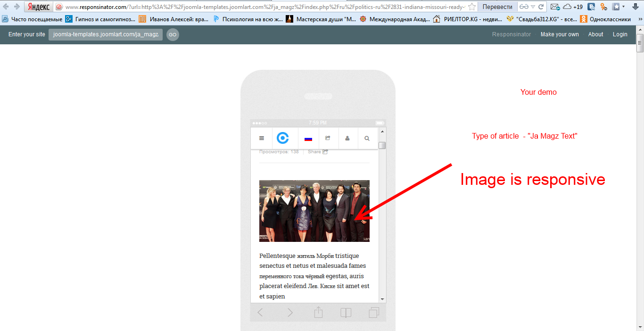Click the share icon in phone header
644x331 pixels.
pos(328,138)
